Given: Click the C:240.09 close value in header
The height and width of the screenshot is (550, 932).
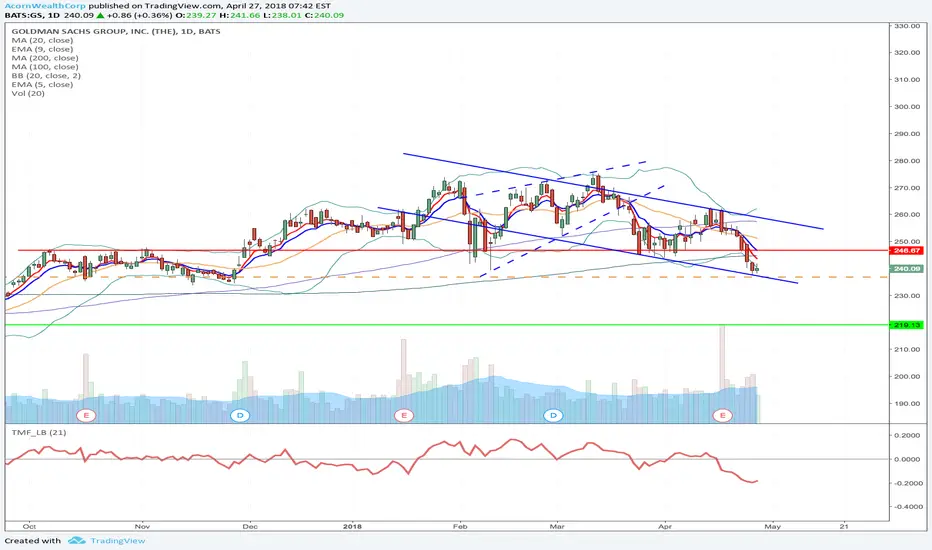Looking at the screenshot, I should coord(325,15).
